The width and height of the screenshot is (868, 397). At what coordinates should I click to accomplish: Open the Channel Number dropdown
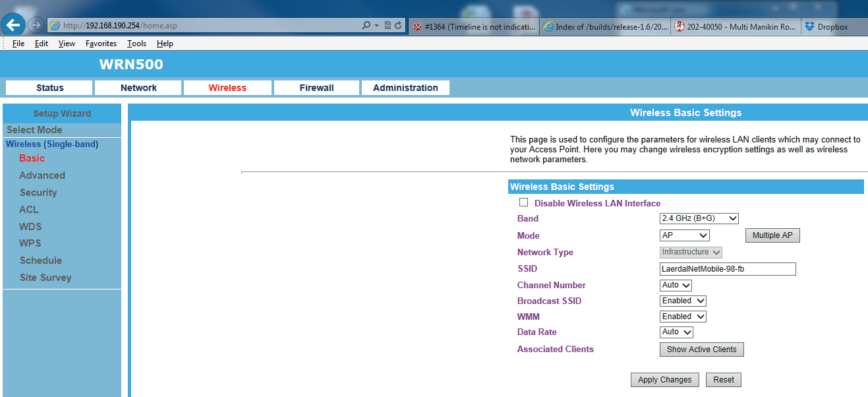pos(676,286)
